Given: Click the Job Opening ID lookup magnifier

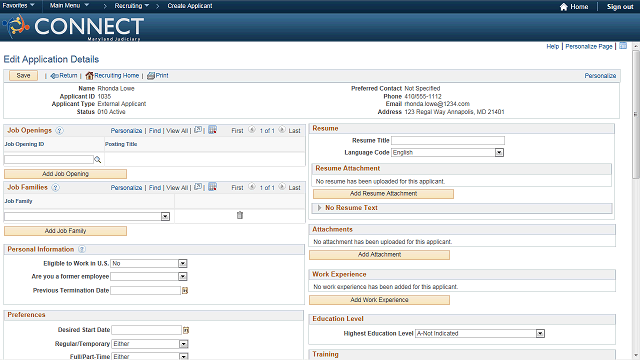Looking at the screenshot, I should pos(98,160).
